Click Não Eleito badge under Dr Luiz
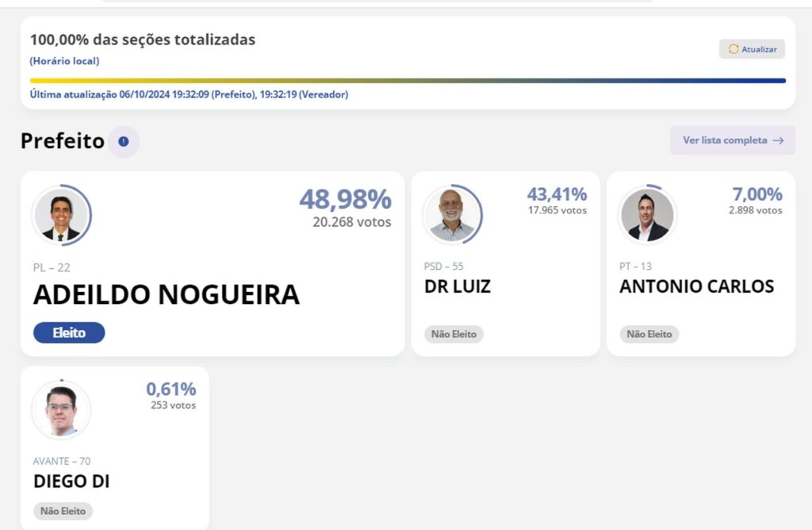Screen dimensions: 812x530 click(x=454, y=334)
